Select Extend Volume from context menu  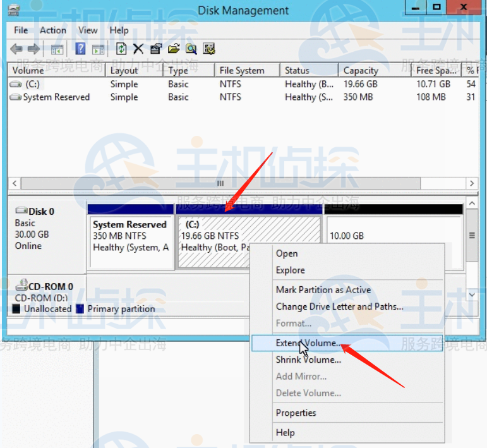308,343
